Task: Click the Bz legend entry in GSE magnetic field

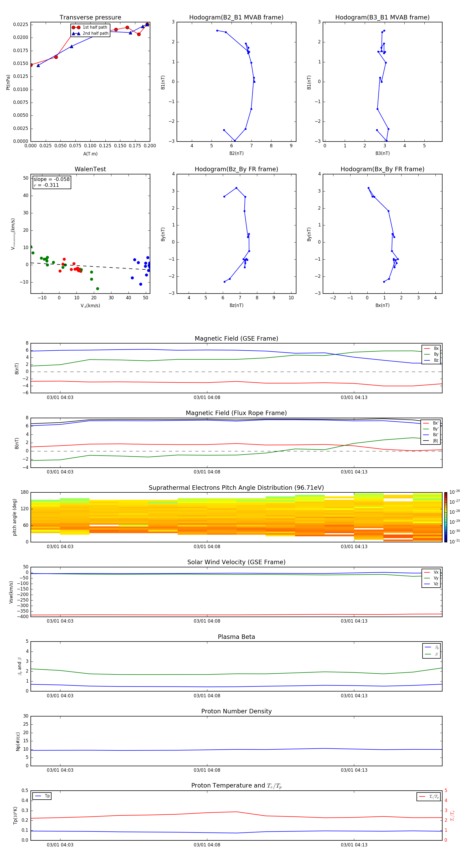Action: pyautogui.click(x=431, y=360)
